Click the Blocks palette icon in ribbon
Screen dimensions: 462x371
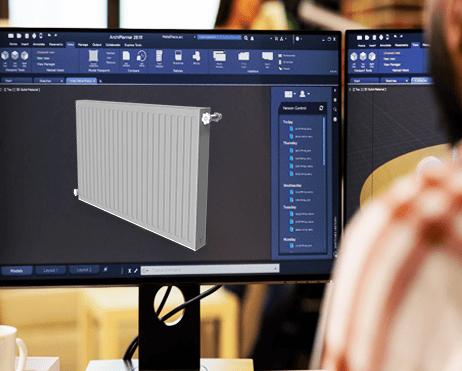click(196, 56)
